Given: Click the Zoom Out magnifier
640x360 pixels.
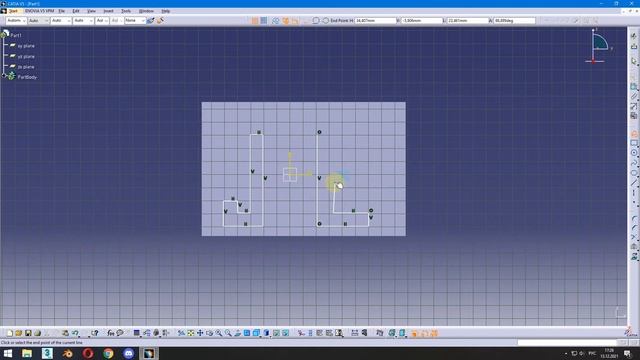Looking at the screenshot, I should coord(228,333).
